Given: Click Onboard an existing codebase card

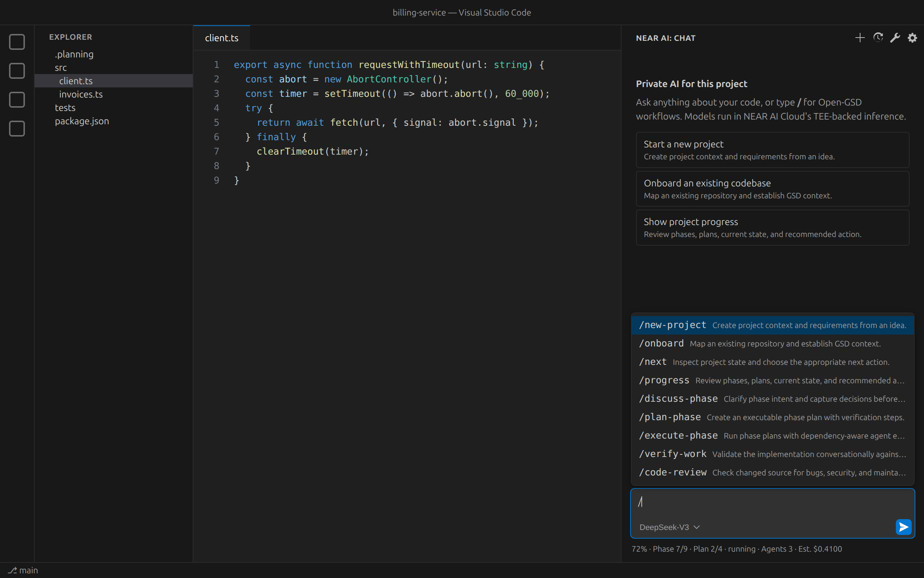Looking at the screenshot, I should (772, 189).
